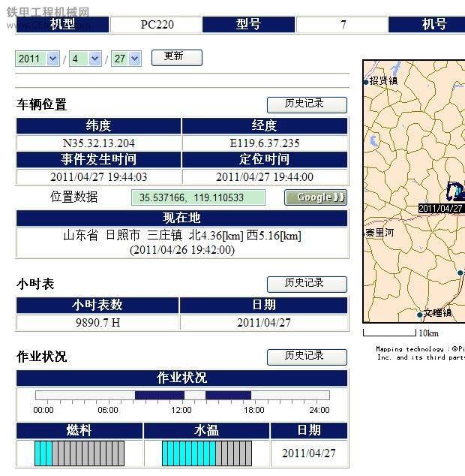Image resolution: width=465 pixels, height=476 pixels.
Task: Click the 招贤镇 town marker on map
Action: [x=367, y=82]
